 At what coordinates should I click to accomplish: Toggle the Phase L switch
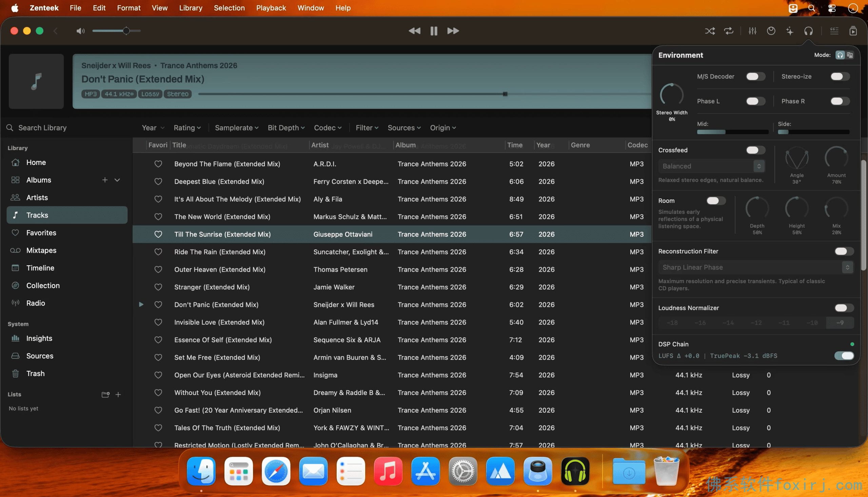click(756, 101)
